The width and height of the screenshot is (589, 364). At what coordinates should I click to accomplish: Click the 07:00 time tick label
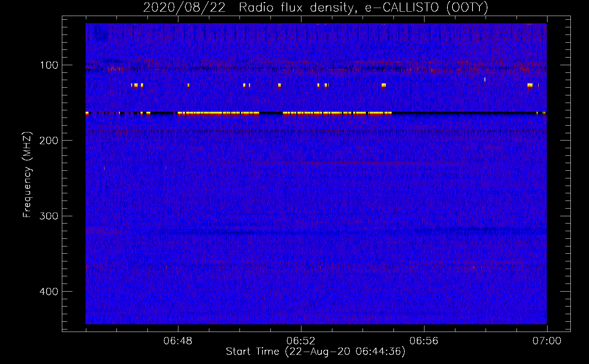pyautogui.click(x=547, y=341)
